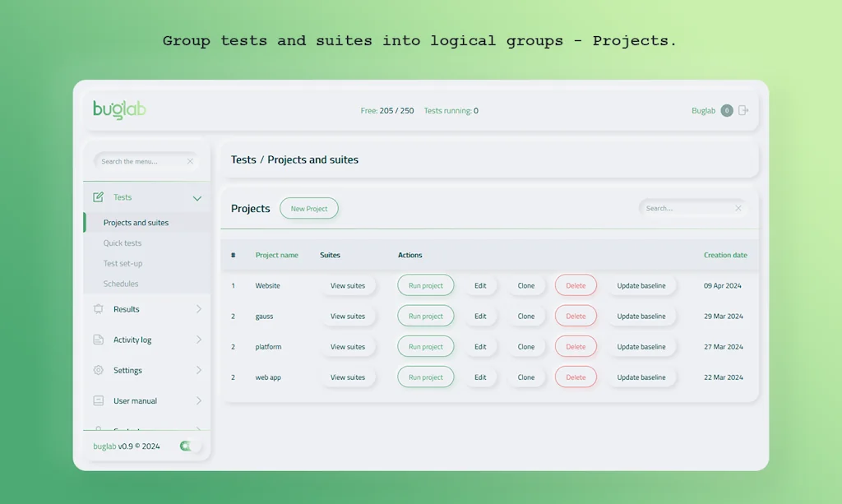
Task: Clear the projects search field X
Action: 738,208
